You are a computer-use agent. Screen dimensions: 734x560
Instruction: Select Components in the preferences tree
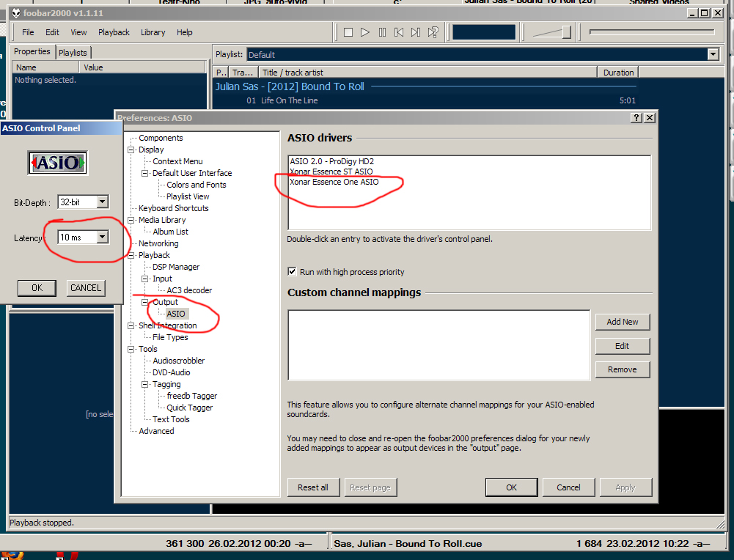point(161,138)
